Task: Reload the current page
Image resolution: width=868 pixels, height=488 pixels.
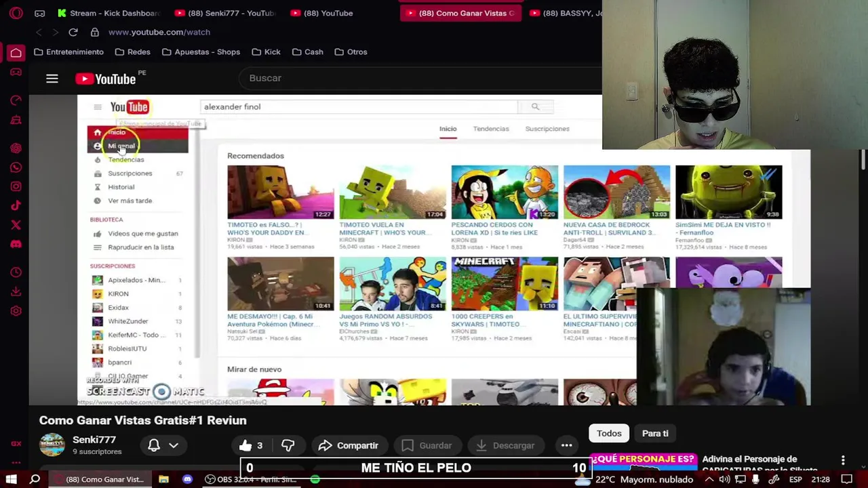Action: coord(73,32)
